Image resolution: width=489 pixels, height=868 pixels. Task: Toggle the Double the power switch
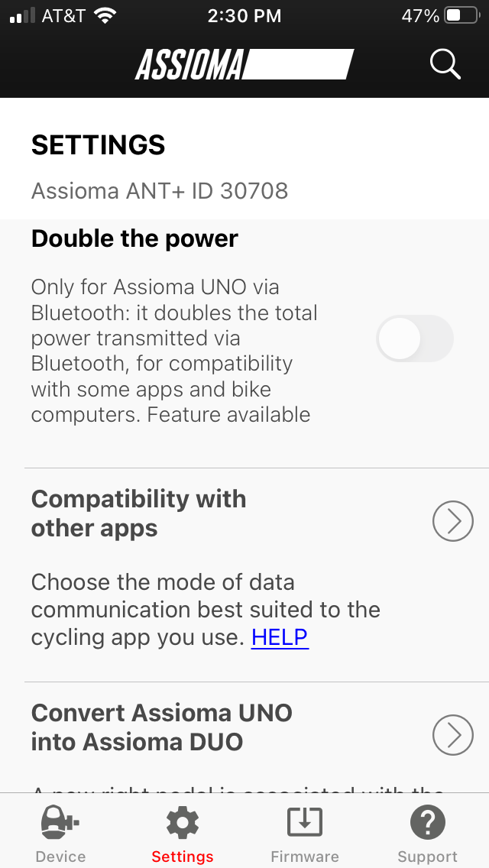414,338
